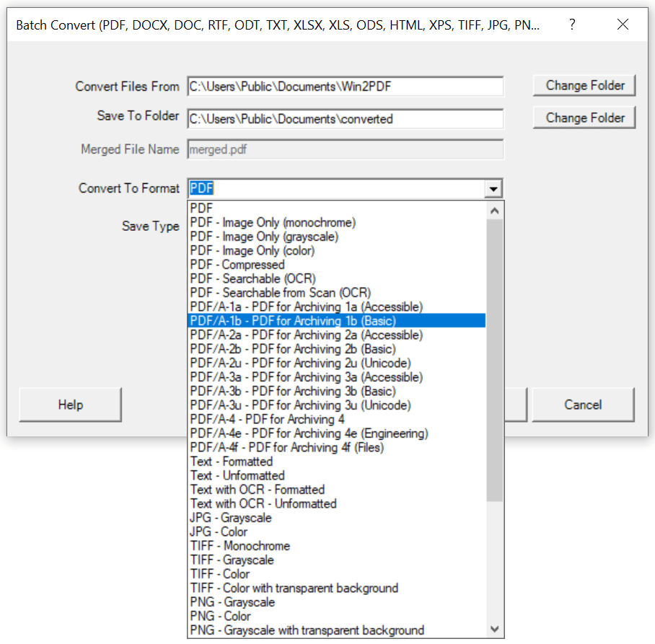The width and height of the screenshot is (655, 644).
Task: Click the format list scrollbar up arrow
Action: pos(495,211)
